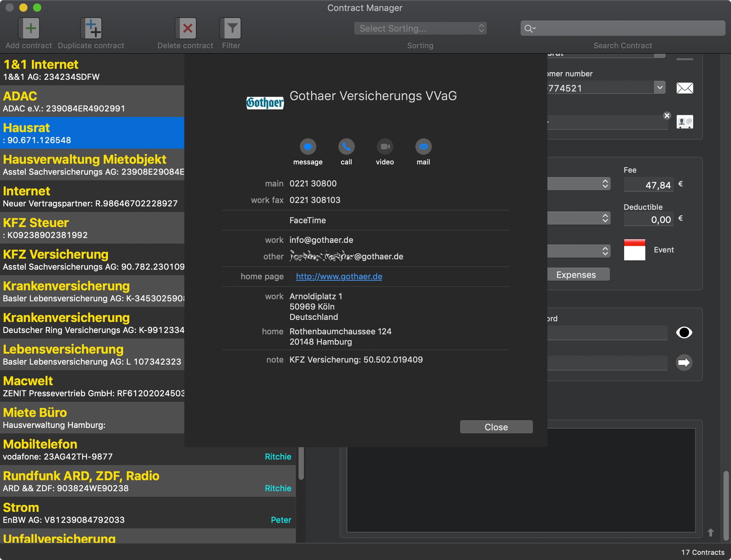The image size is (731, 560).
Task: Click the Arnoldiplatz 1 work address
Action: coord(316,306)
